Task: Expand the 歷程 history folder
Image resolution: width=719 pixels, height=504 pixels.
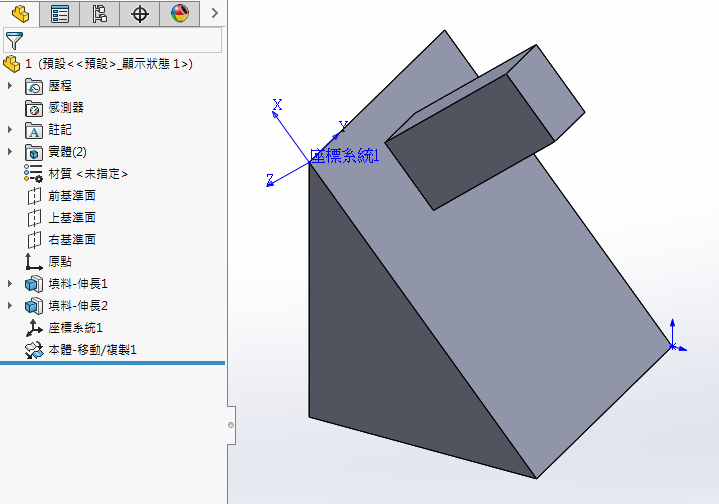Action: 10,86
